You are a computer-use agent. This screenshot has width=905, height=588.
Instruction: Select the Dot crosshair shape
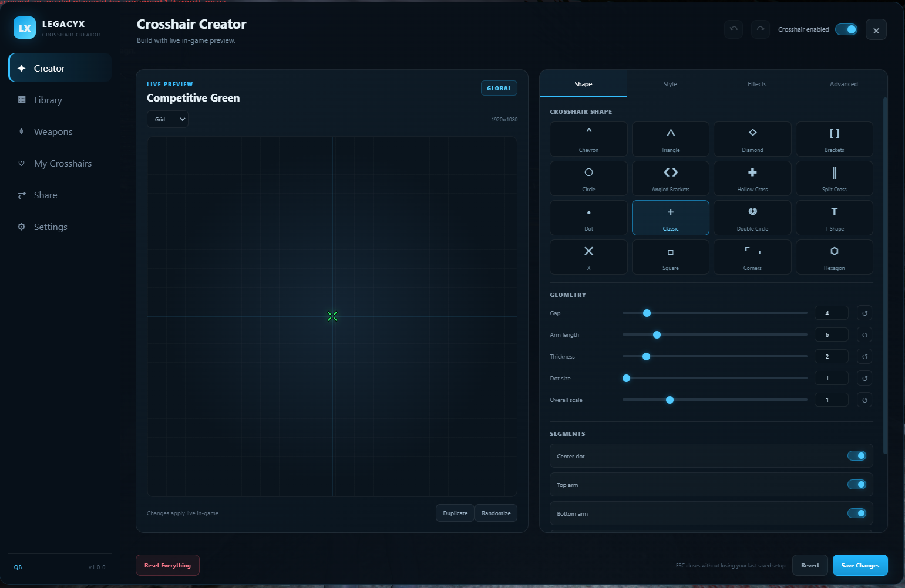pyautogui.click(x=588, y=218)
